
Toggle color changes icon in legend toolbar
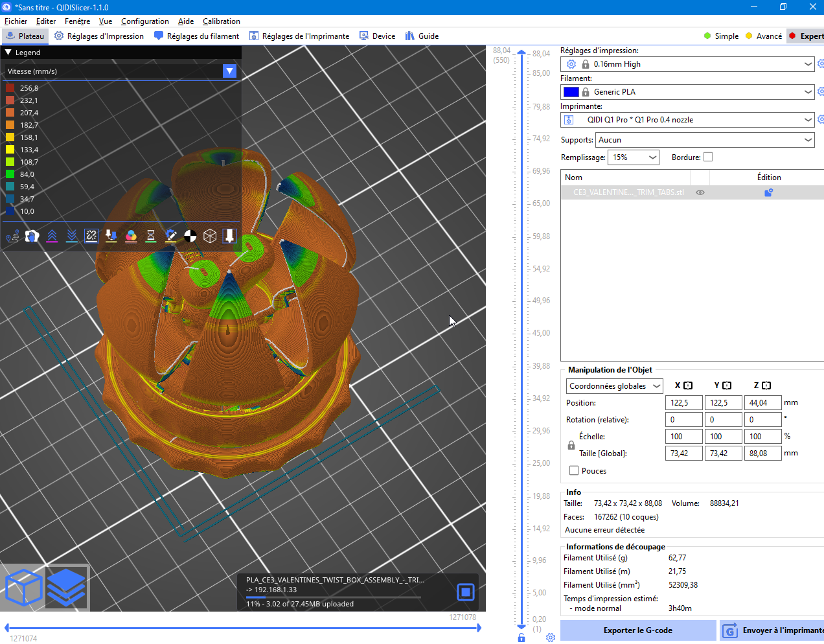[x=131, y=236]
